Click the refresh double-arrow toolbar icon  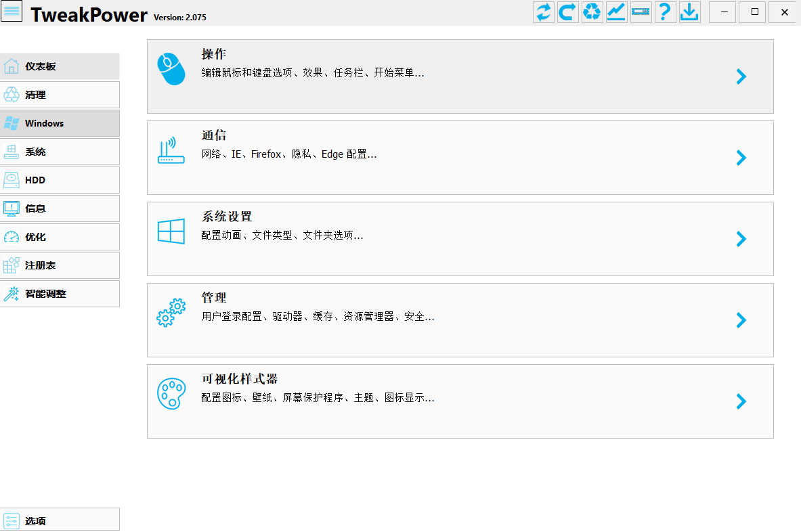tap(543, 12)
